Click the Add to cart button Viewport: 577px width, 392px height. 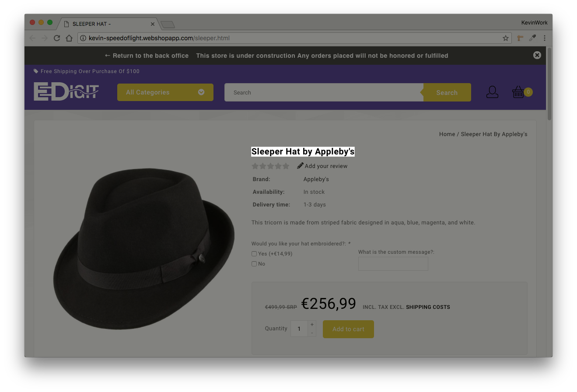(348, 329)
